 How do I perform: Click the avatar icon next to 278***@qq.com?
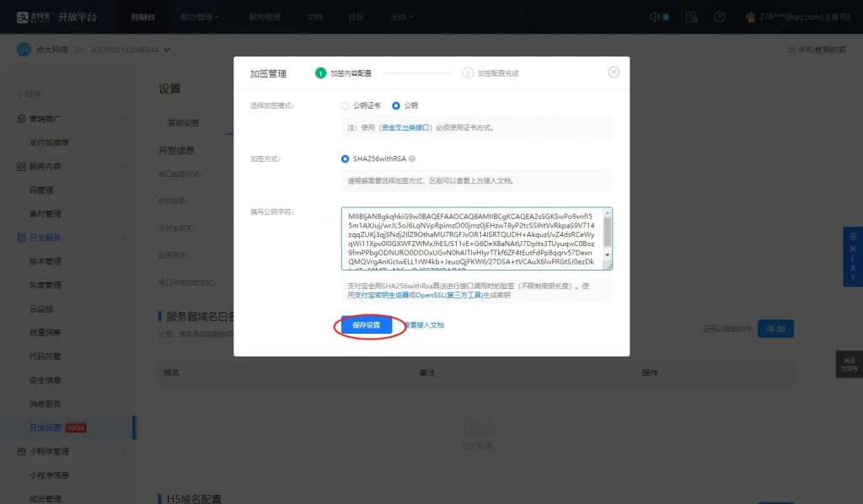click(x=751, y=16)
